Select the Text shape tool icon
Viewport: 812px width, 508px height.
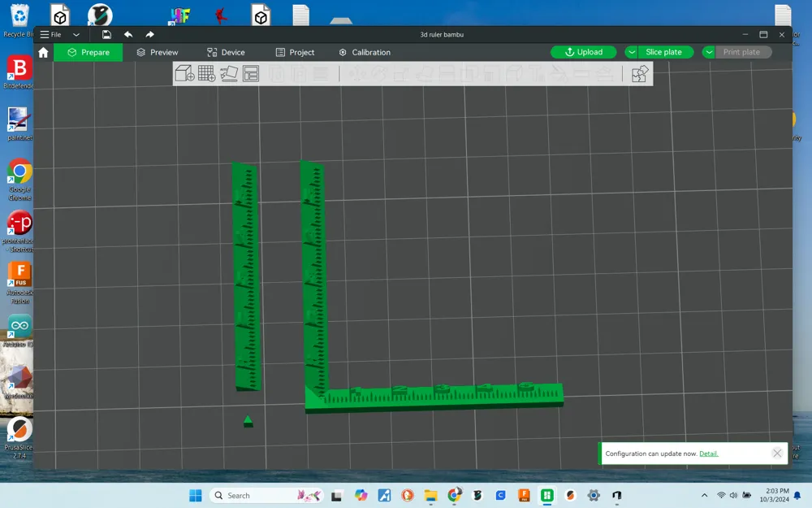(x=536, y=74)
